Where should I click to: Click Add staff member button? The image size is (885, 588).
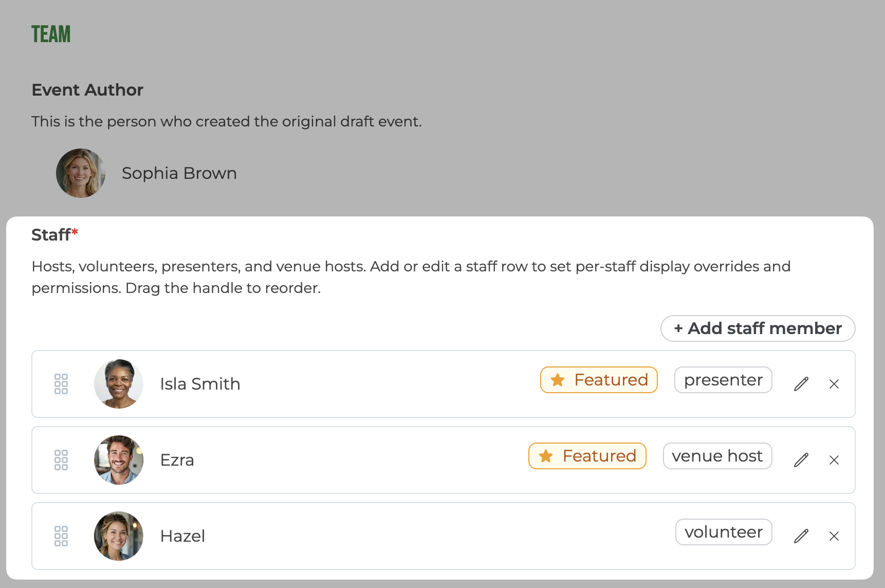pyautogui.click(x=758, y=328)
